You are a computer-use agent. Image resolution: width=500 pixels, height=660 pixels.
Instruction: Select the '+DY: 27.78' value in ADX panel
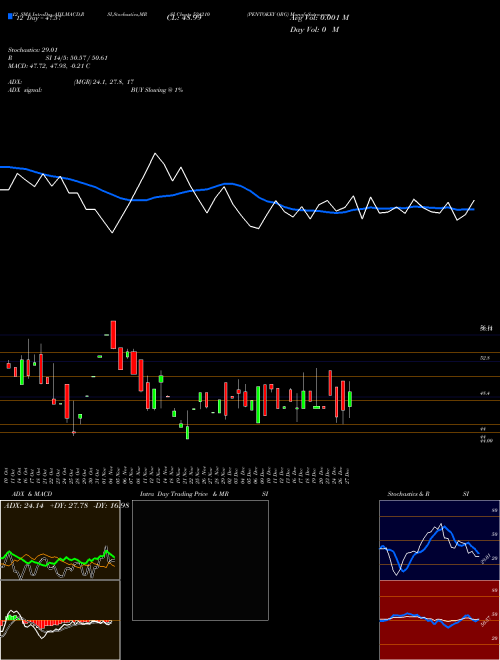69,506
